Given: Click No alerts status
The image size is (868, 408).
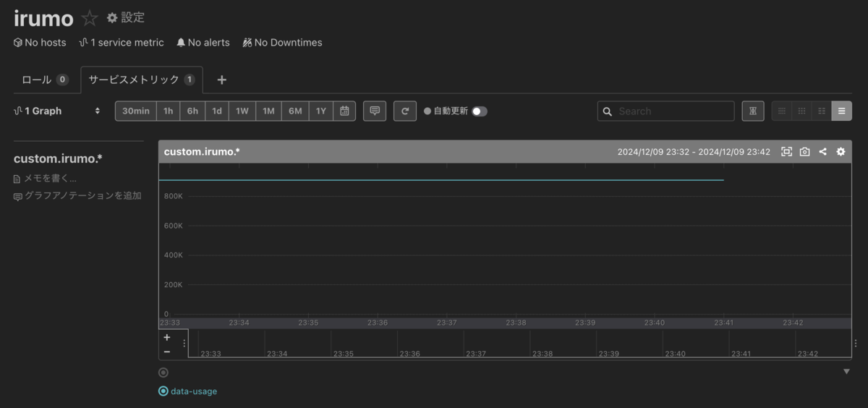Looking at the screenshot, I should click(x=203, y=43).
